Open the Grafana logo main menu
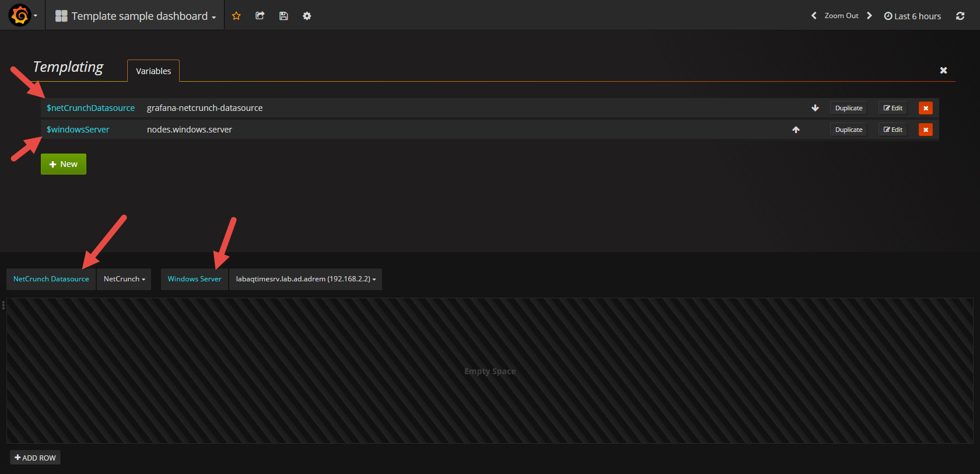 coord(22,15)
